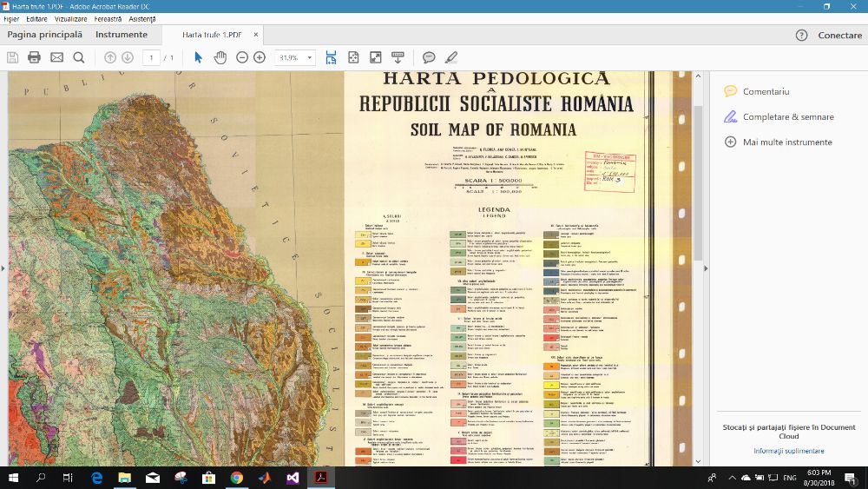Image resolution: width=868 pixels, height=489 pixels.
Task: Go to previous page arrow
Action: (x=110, y=57)
